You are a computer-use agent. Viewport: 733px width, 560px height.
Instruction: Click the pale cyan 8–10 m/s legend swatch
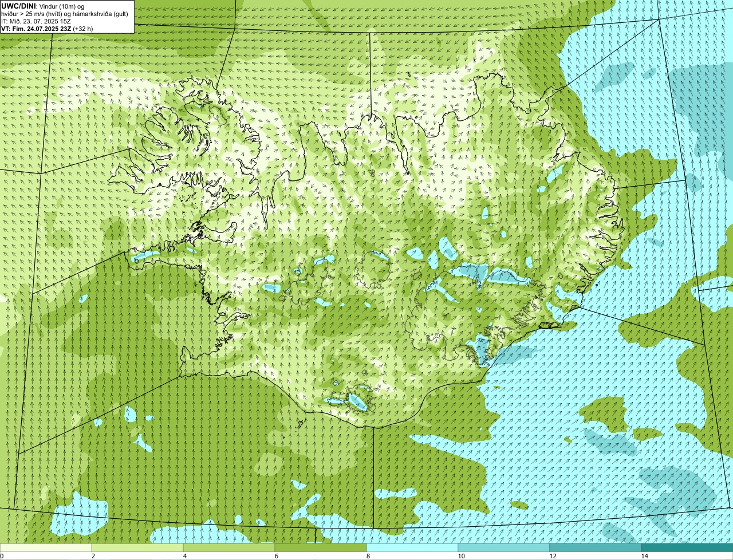[412, 548]
